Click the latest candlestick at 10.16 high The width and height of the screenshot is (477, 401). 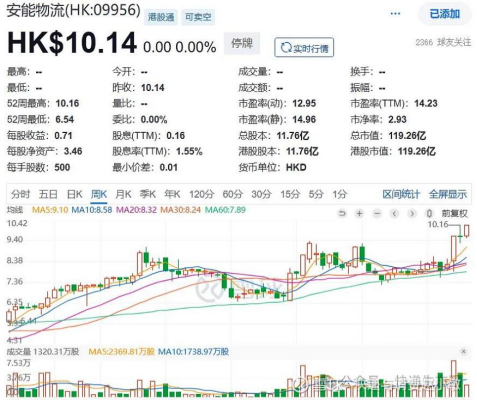(467, 231)
